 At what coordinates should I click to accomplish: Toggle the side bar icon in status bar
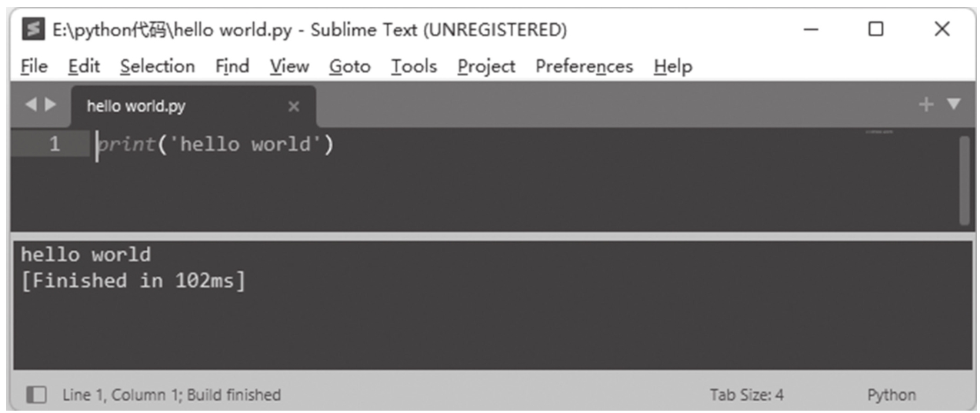click(35, 395)
